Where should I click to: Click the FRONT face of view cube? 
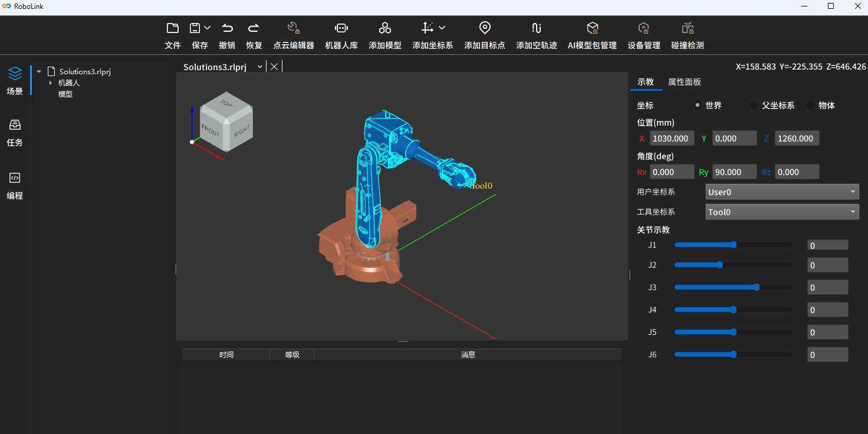click(x=212, y=130)
